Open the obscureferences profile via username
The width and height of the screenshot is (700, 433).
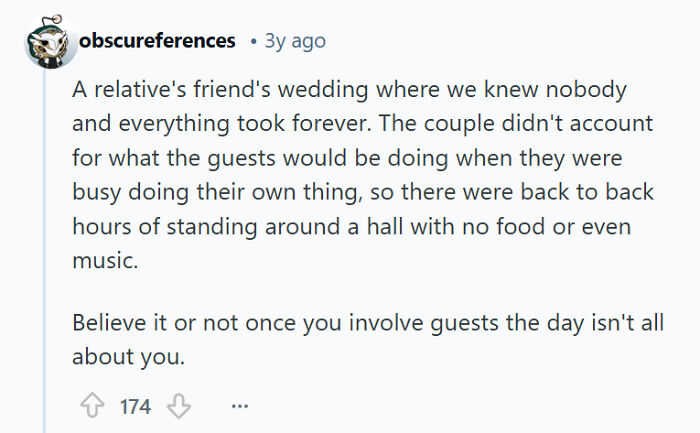tap(157, 41)
